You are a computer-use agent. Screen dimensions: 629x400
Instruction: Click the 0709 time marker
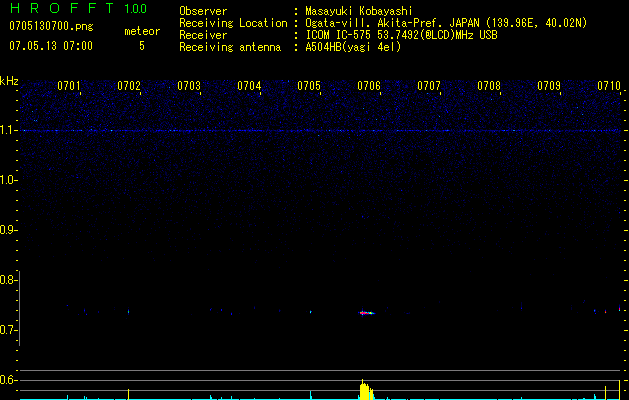coord(549,86)
